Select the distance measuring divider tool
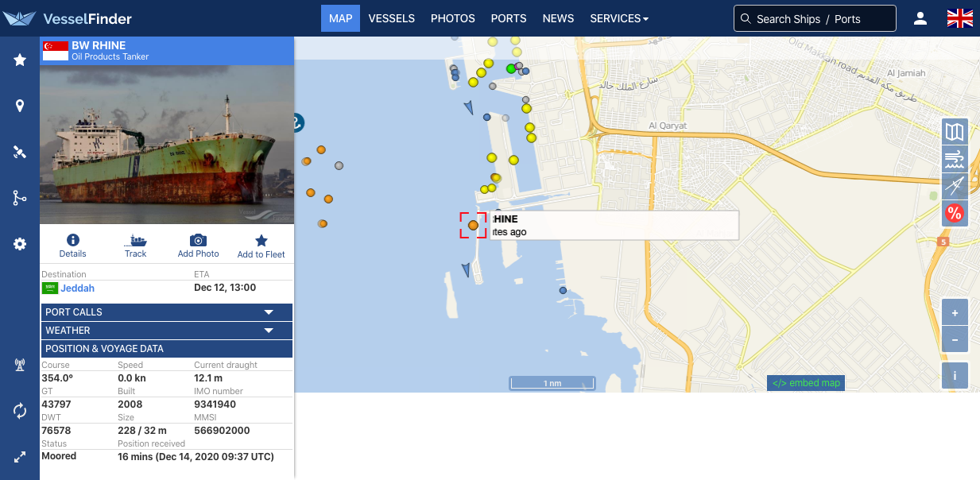 [955, 186]
